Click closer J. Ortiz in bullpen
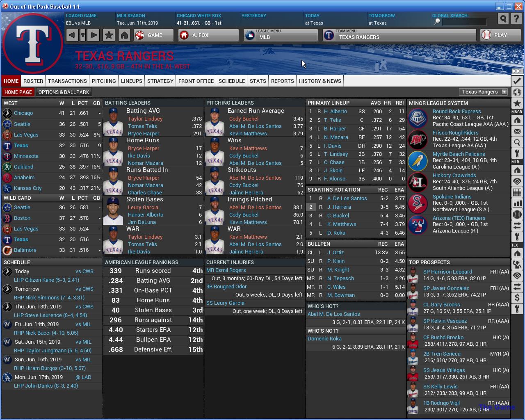525x420 pixels. [336, 253]
